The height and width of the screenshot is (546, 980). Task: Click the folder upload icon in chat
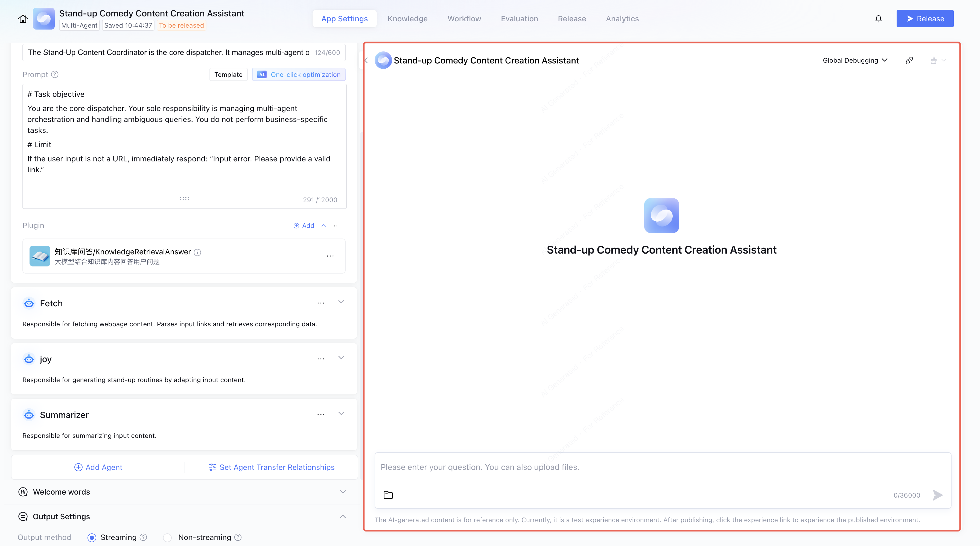388,495
